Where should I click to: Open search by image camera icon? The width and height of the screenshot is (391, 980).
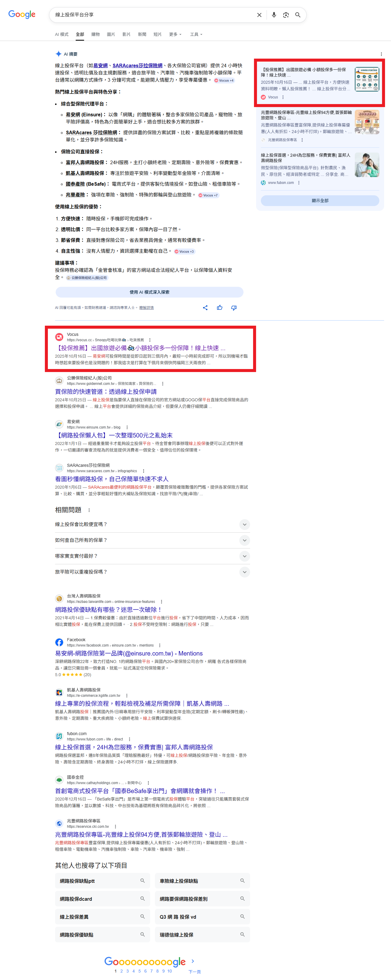[286, 15]
